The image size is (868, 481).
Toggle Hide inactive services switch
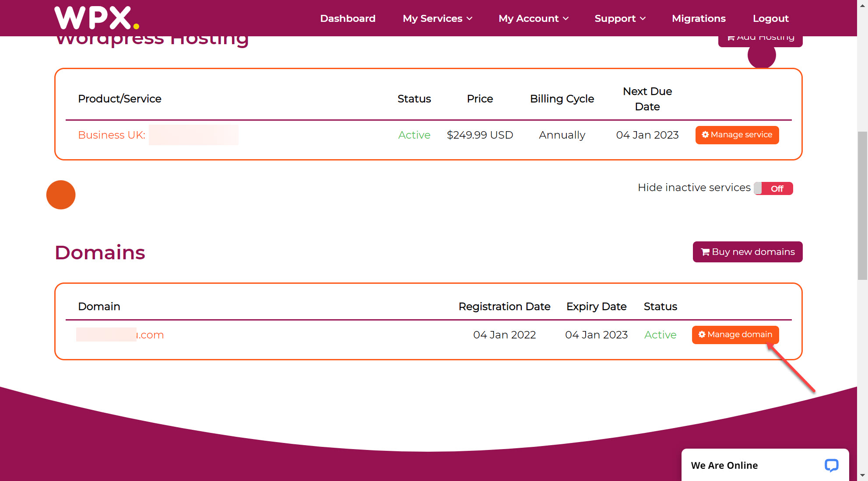[x=773, y=188]
